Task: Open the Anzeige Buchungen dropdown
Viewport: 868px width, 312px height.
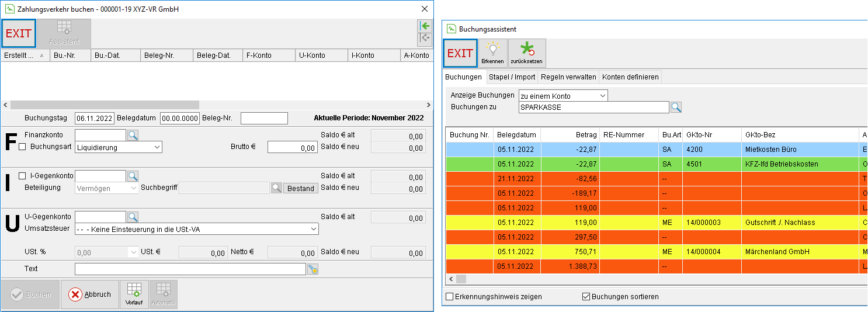Action: click(563, 96)
